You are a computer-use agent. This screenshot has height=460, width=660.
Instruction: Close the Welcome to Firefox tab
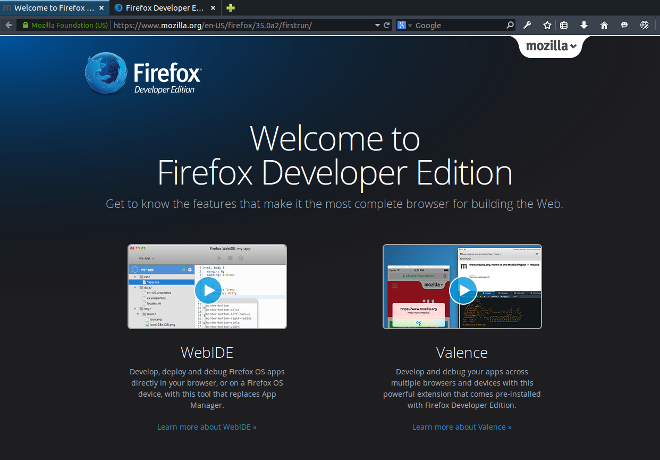(x=101, y=8)
